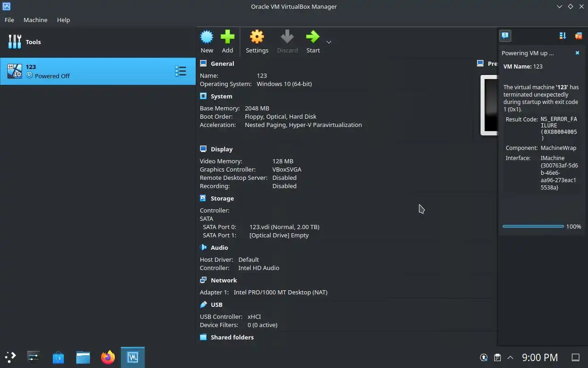Click the System section header

click(221, 96)
